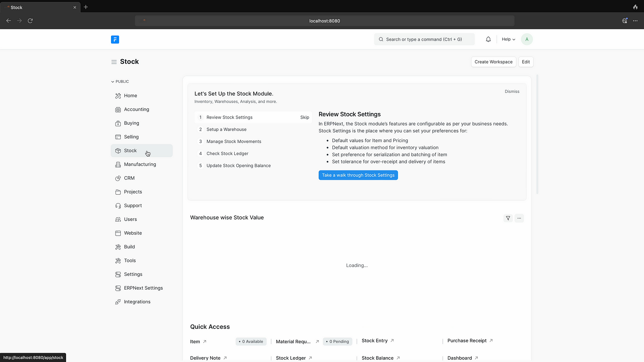Viewport: 644px width, 362px height.
Task: Skip the Review Stock Settings step
Action: point(304,117)
